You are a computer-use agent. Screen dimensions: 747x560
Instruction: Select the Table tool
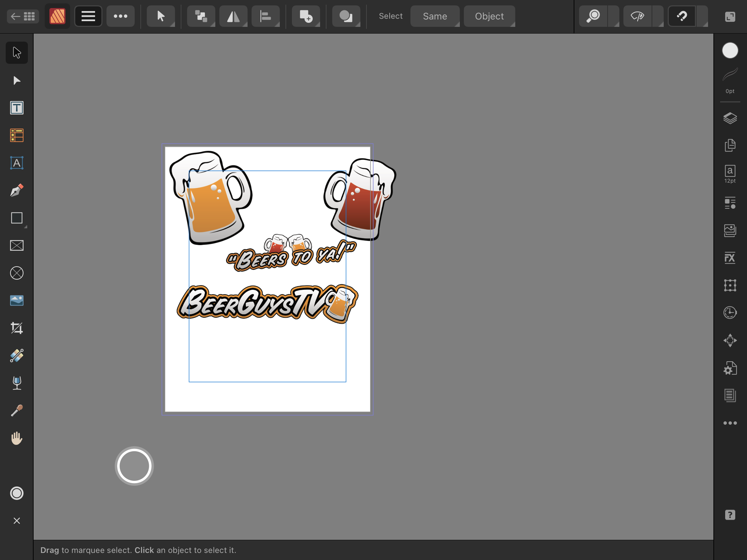coord(16,135)
